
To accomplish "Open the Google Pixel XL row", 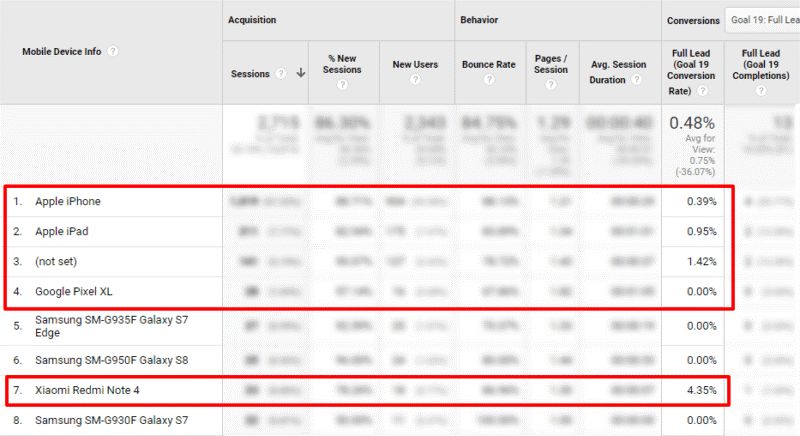I will pyautogui.click(x=73, y=292).
